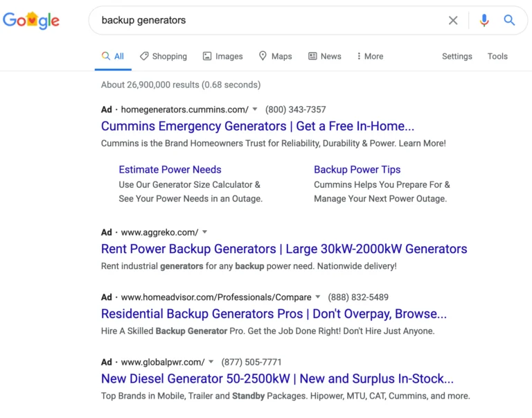The height and width of the screenshot is (418, 532).
Task: Click the News newspaper icon
Action: point(312,56)
